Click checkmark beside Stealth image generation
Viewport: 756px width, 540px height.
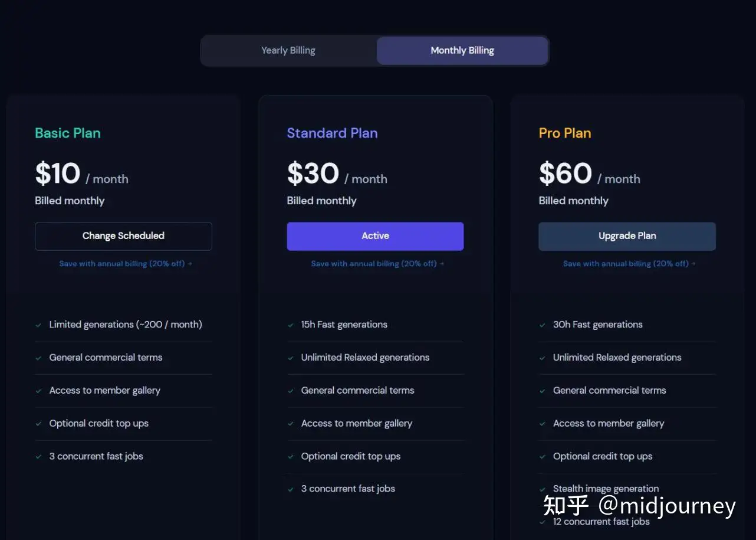point(542,489)
